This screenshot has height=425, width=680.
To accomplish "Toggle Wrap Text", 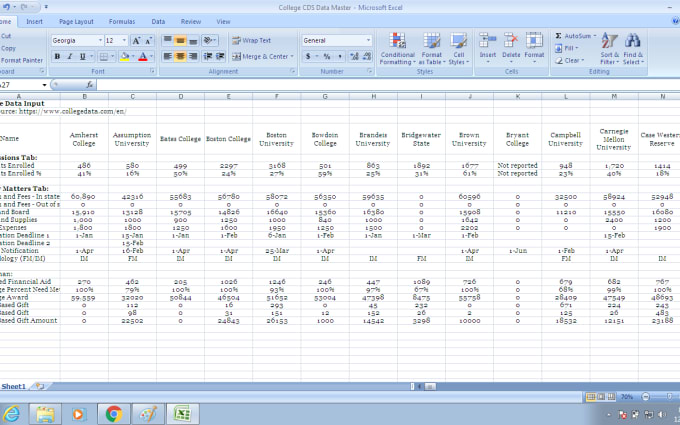I will [251, 40].
